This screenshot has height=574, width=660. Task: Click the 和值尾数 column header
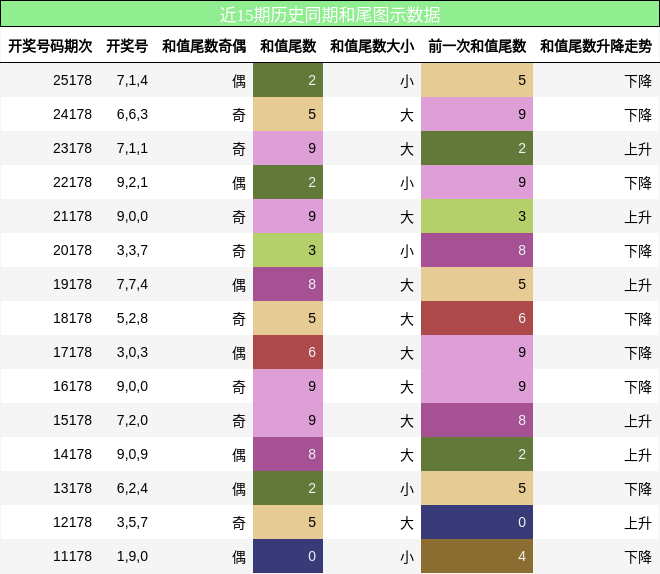pyautogui.click(x=288, y=46)
